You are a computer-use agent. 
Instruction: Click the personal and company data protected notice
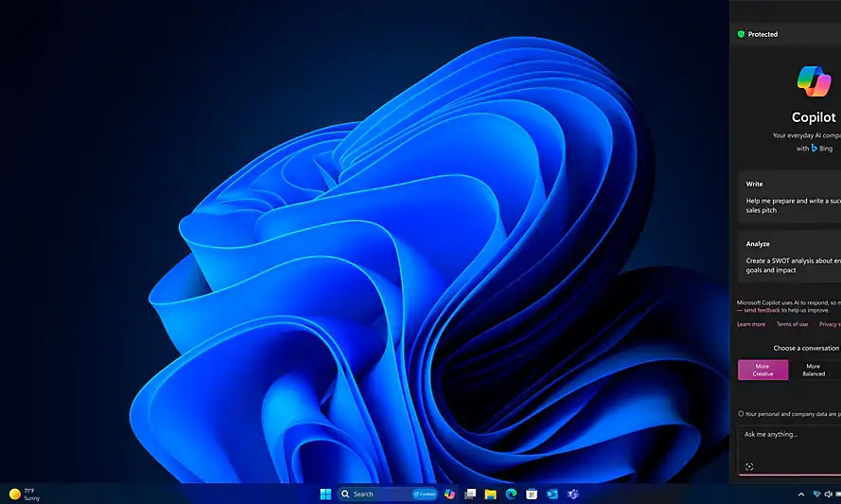click(x=790, y=414)
